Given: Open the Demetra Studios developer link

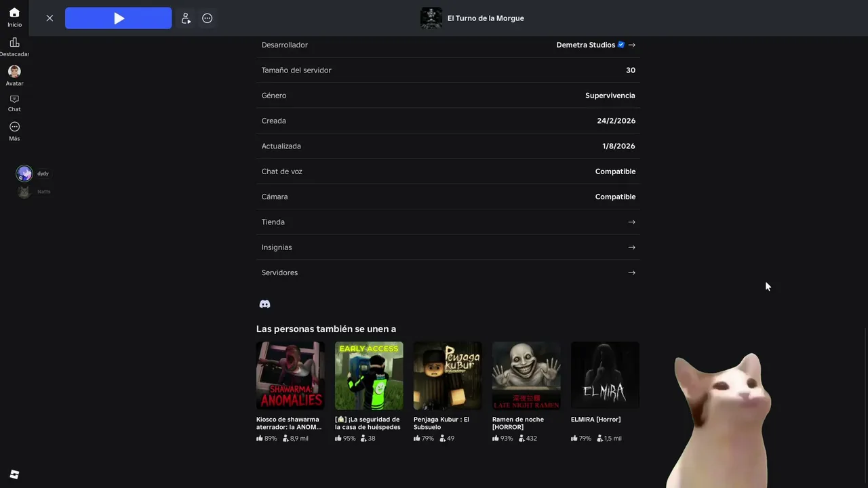Looking at the screenshot, I should [x=586, y=45].
